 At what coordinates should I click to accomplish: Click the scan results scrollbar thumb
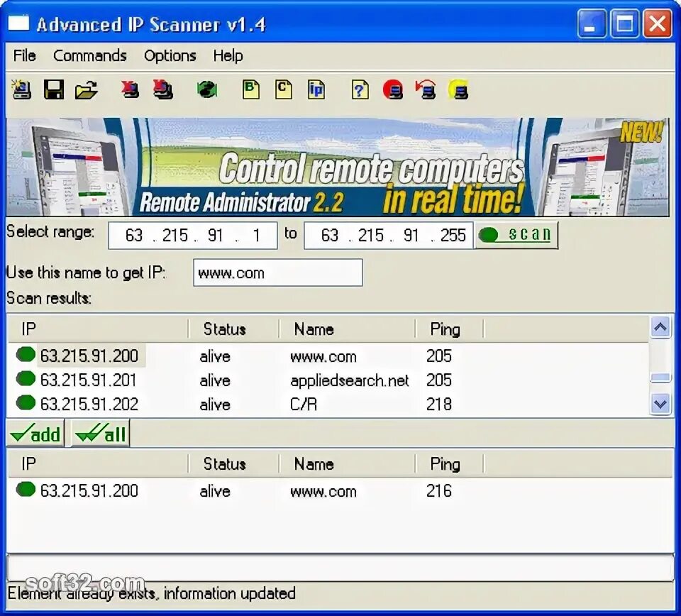coord(660,378)
